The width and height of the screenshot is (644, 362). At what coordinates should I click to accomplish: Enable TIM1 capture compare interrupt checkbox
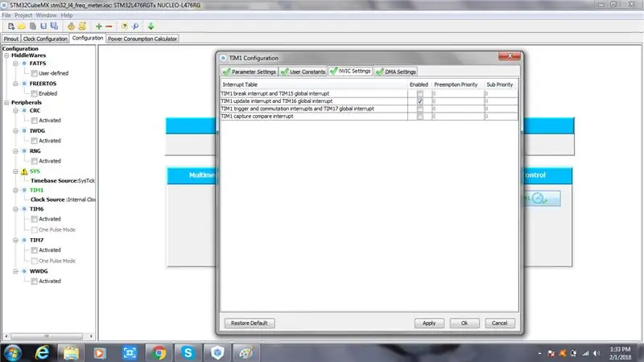pos(419,117)
